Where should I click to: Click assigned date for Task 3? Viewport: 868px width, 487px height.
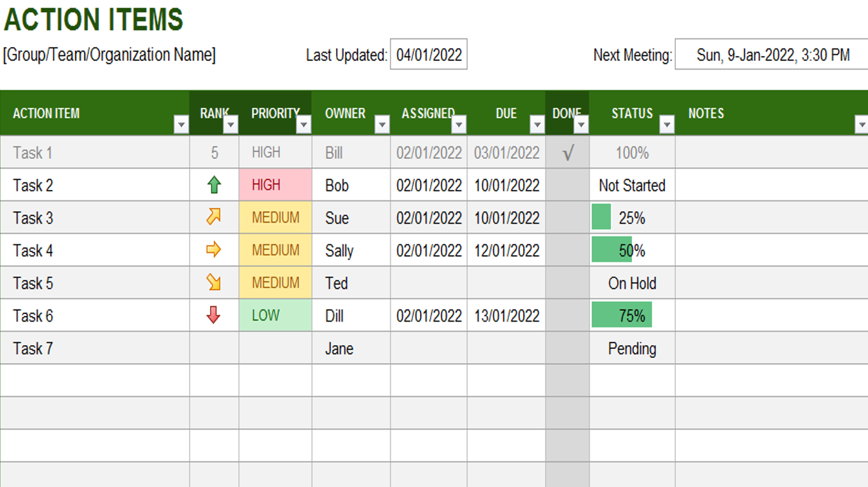click(429, 217)
